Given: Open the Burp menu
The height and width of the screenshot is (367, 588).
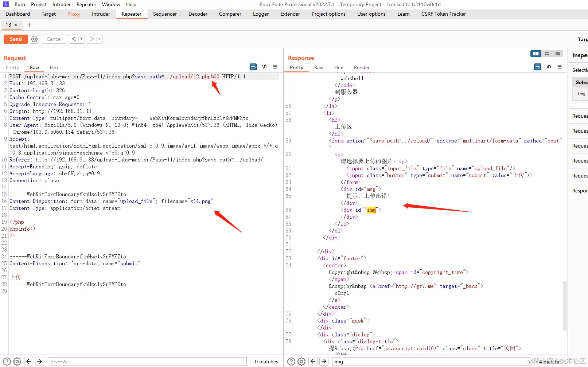Looking at the screenshot, I should click(20, 4).
